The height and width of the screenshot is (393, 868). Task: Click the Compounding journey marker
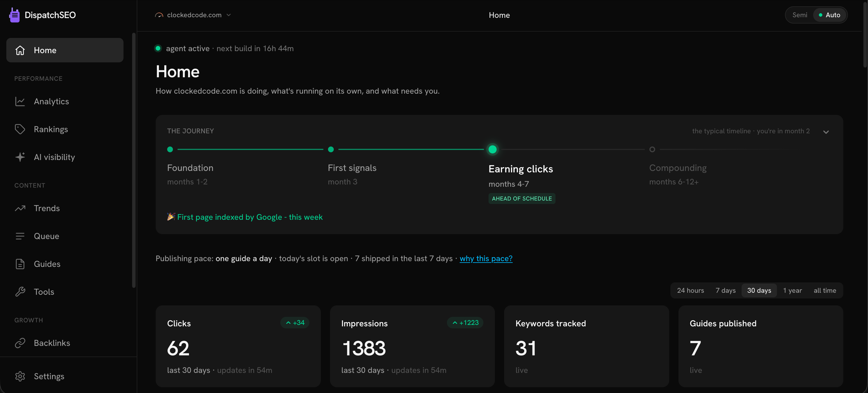point(652,149)
